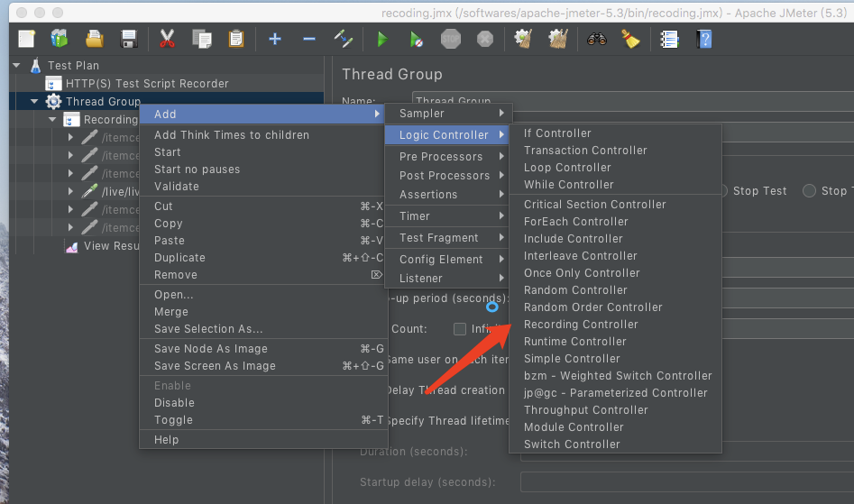Click Disable in context menu
This screenshot has height=504, width=854.
tap(263, 403)
